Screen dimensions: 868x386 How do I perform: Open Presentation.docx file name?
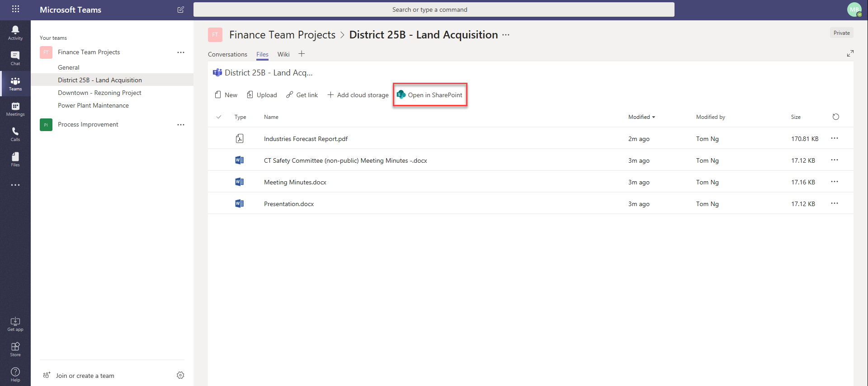click(289, 204)
